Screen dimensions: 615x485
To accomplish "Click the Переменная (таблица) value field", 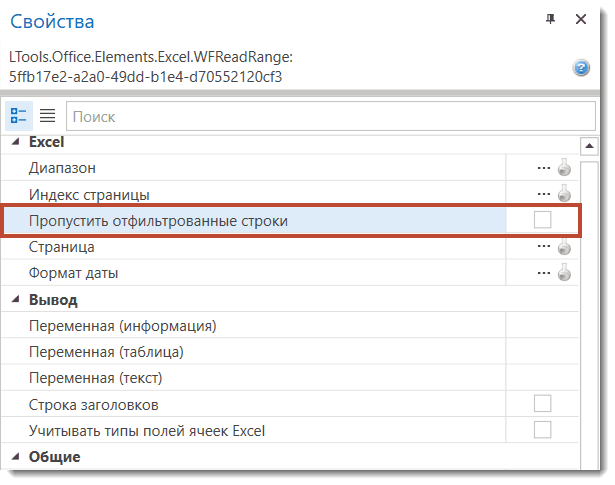I will [540, 352].
